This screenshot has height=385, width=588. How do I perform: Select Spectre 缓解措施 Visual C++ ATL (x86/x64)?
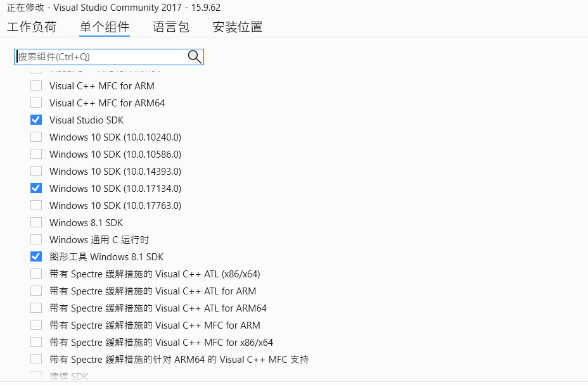click(x=36, y=274)
